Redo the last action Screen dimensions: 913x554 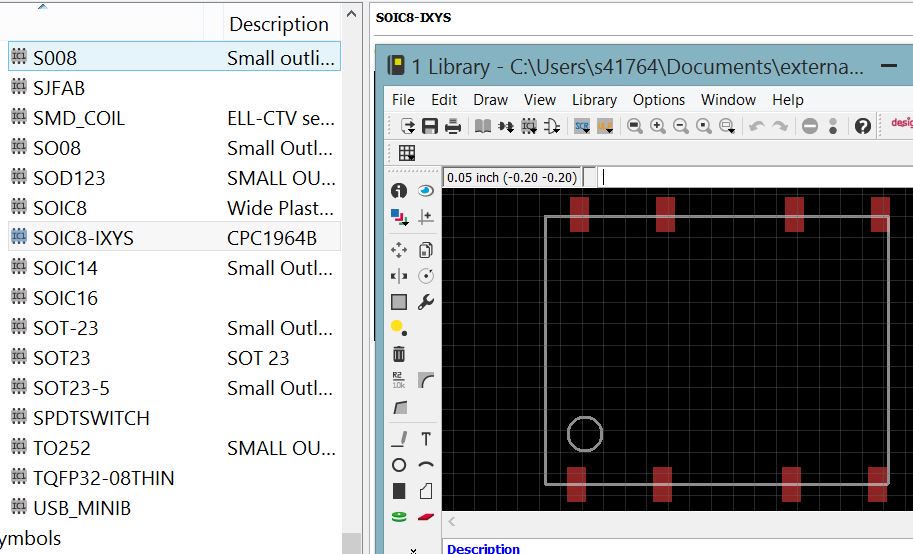pyautogui.click(x=780, y=126)
